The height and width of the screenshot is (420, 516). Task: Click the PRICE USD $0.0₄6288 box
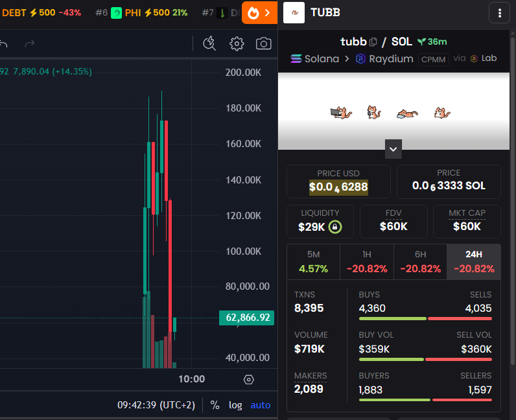(x=338, y=181)
